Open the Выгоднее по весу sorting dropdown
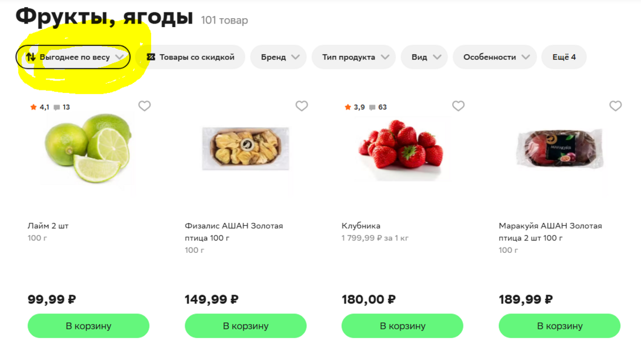The width and height of the screenshot is (641, 364). [x=74, y=57]
